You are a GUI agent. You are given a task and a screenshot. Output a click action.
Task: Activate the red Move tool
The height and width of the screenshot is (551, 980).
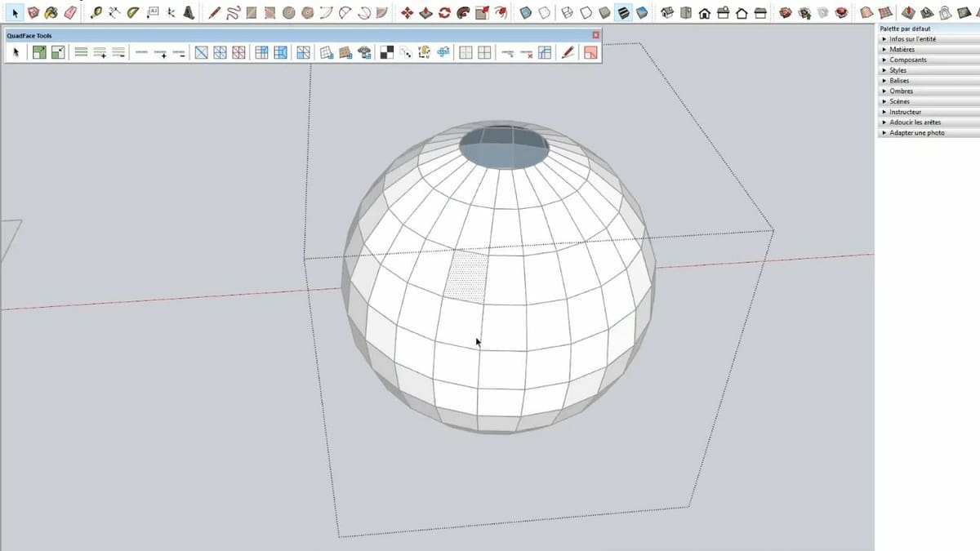click(407, 13)
